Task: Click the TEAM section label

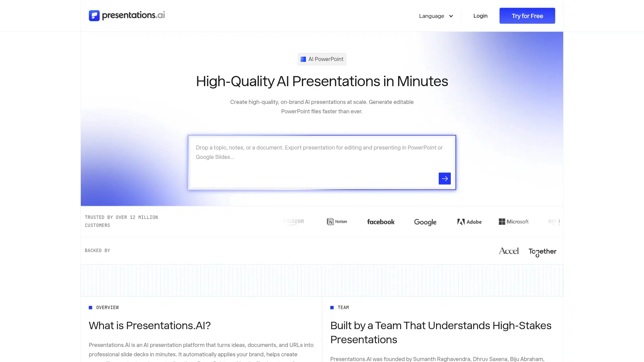Action: [343, 307]
